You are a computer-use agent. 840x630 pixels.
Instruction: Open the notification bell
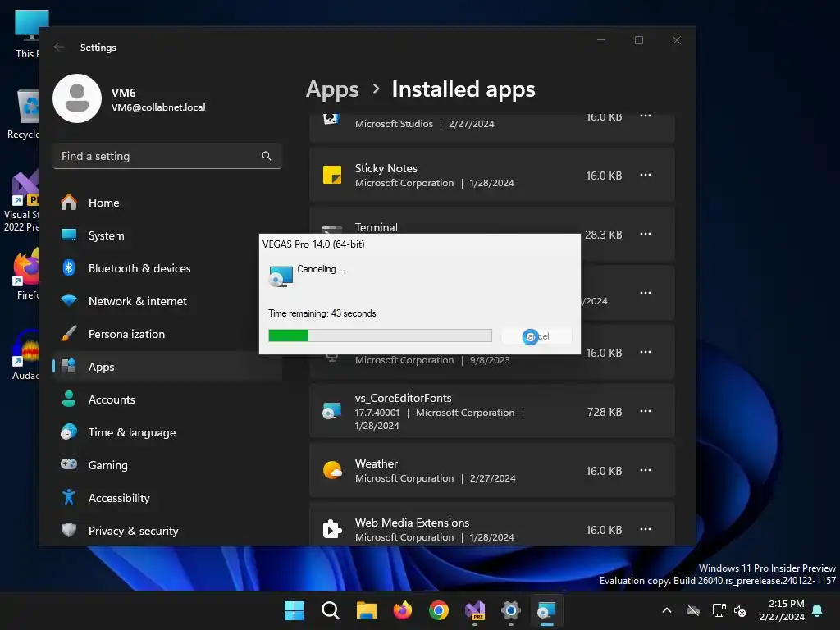tap(818, 610)
